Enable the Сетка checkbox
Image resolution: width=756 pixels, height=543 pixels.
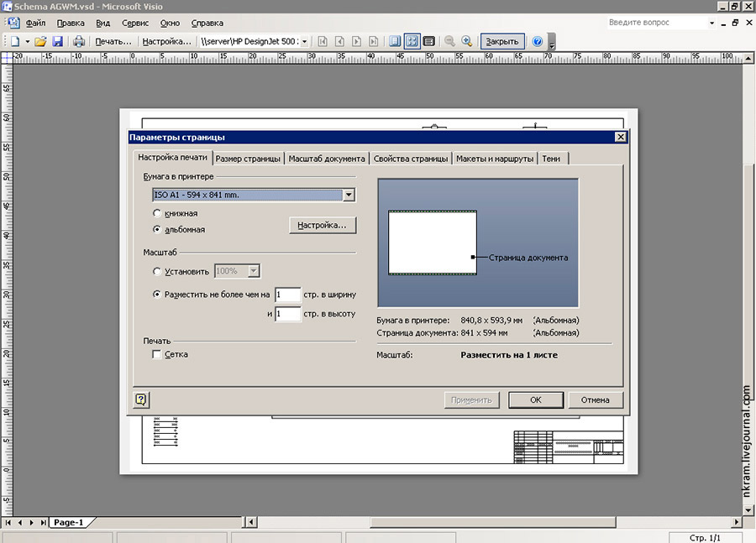click(x=157, y=355)
